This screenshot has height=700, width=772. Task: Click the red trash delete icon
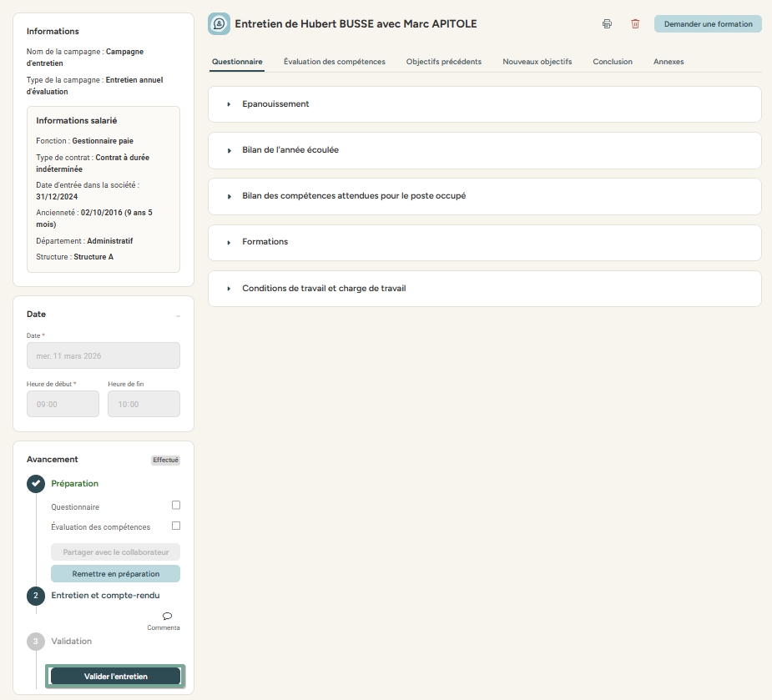[x=635, y=24]
